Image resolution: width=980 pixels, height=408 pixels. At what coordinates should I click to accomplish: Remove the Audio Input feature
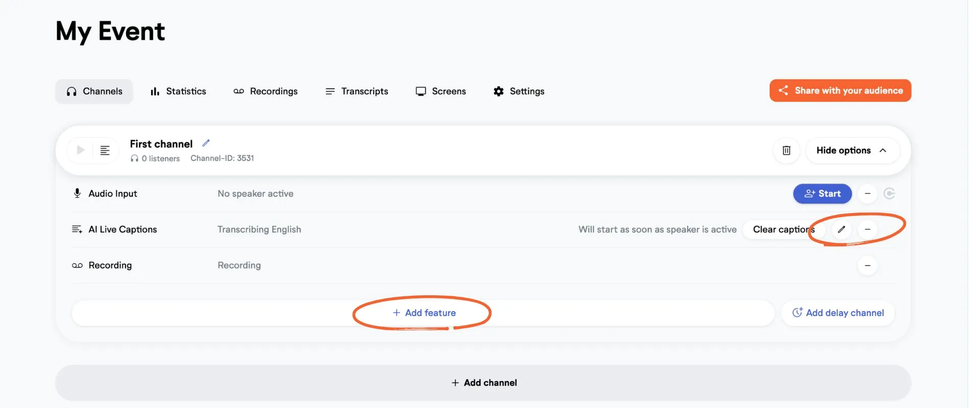coord(867,193)
